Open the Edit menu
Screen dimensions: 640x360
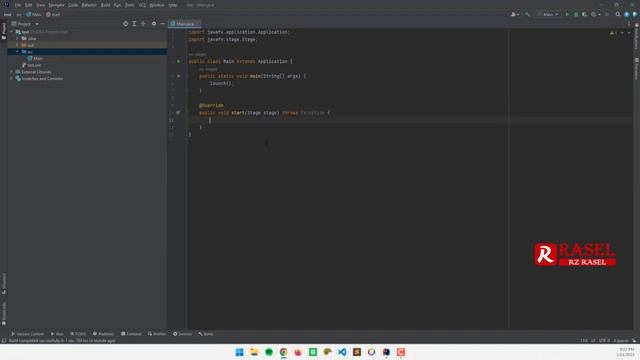point(29,5)
